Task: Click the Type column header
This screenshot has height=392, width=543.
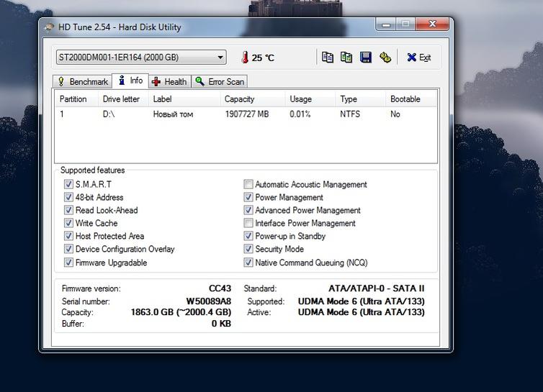Action: (361, 99)
